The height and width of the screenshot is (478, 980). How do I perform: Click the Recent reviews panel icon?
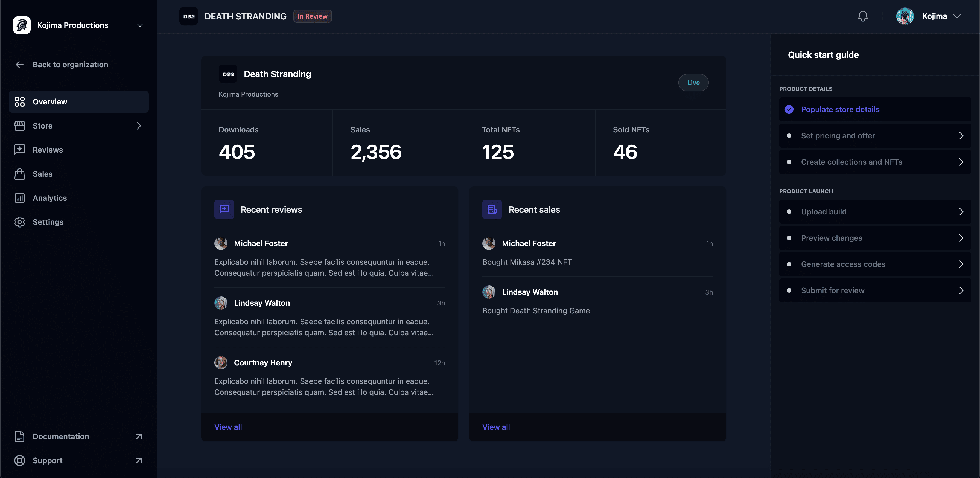224,209
